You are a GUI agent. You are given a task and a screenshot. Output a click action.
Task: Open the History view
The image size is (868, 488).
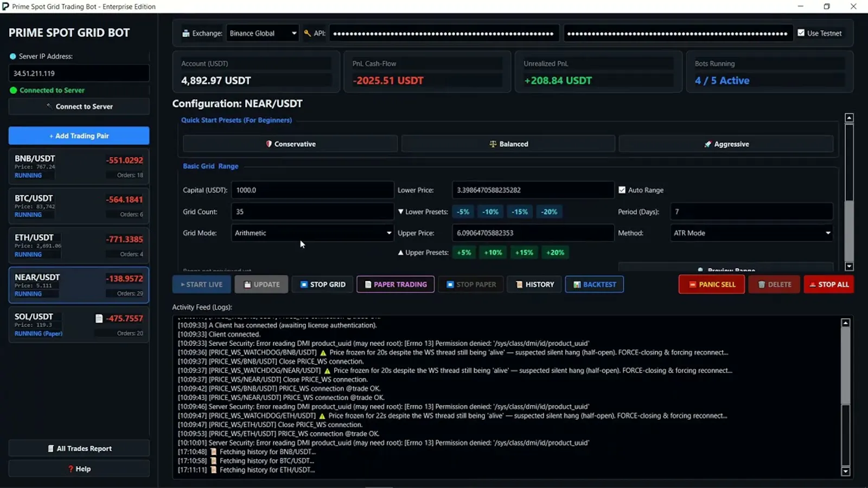point(534,284)
